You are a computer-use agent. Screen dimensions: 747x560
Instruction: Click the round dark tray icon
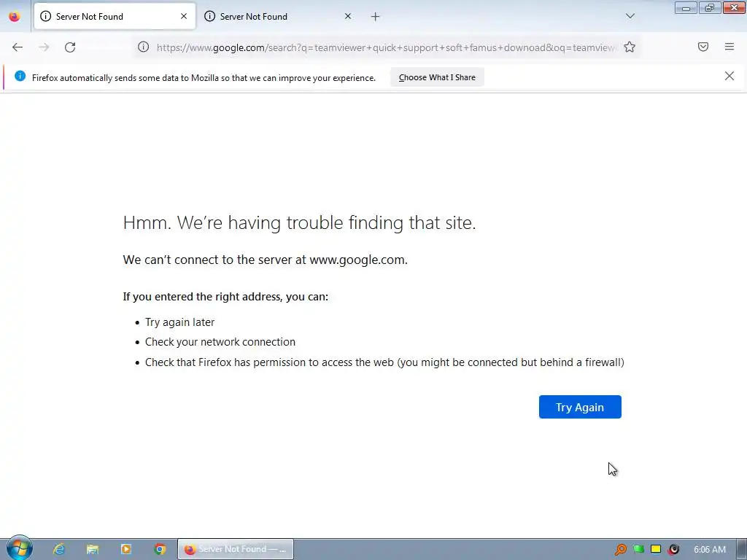click(673, 549)
